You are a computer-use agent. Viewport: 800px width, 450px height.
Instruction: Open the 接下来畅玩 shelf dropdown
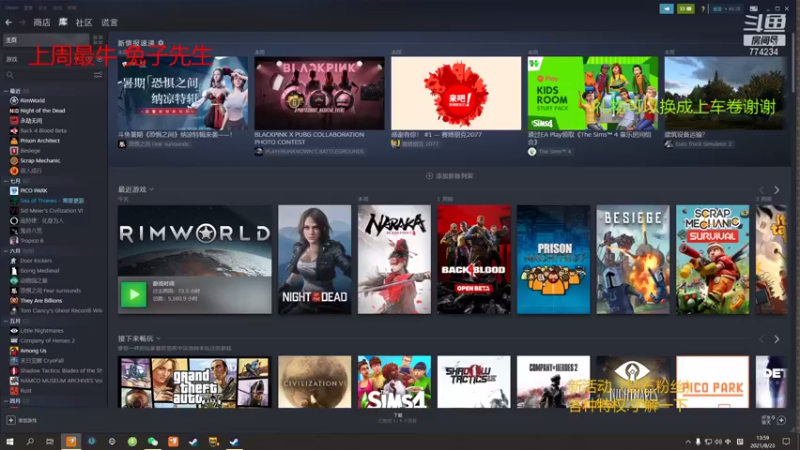pos(139,338)
